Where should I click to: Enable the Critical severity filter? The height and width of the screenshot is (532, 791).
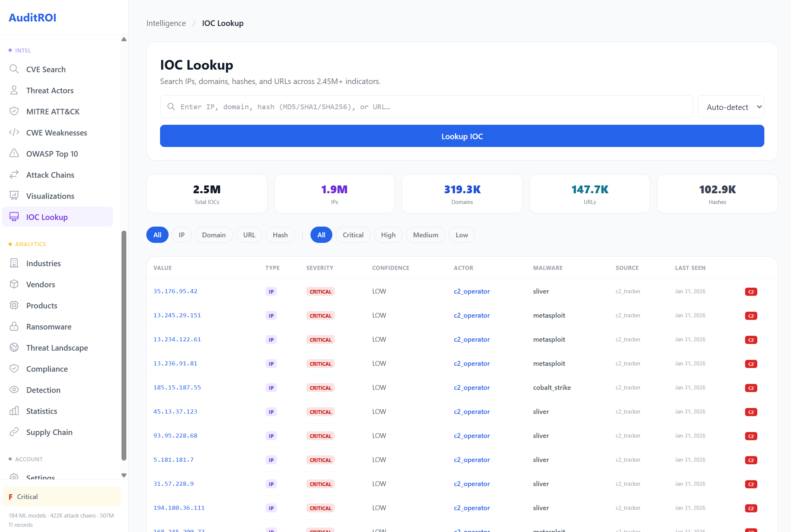coord(353,235)
